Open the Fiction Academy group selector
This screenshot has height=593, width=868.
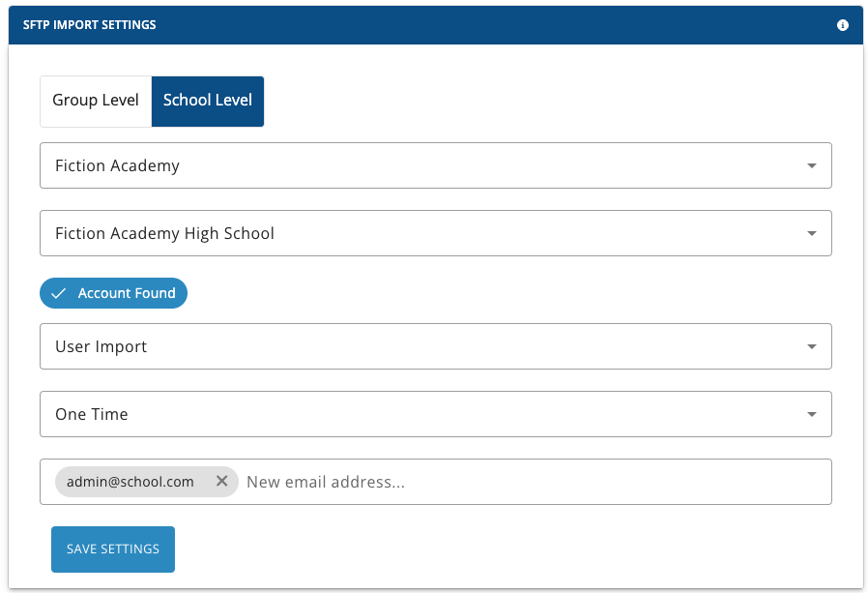coord(436,165)
